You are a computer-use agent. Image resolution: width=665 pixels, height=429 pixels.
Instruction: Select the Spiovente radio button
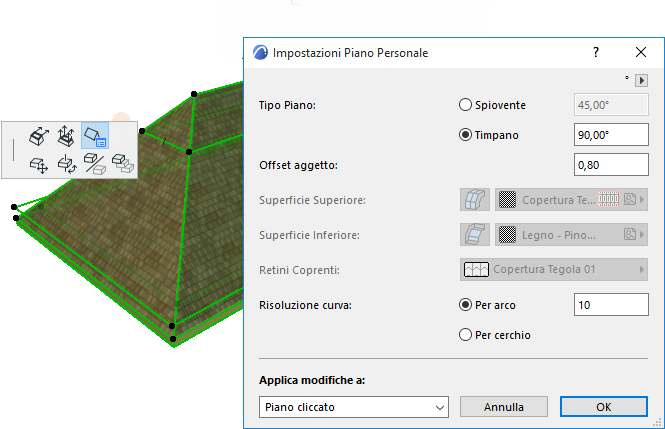tap(465, 105)
